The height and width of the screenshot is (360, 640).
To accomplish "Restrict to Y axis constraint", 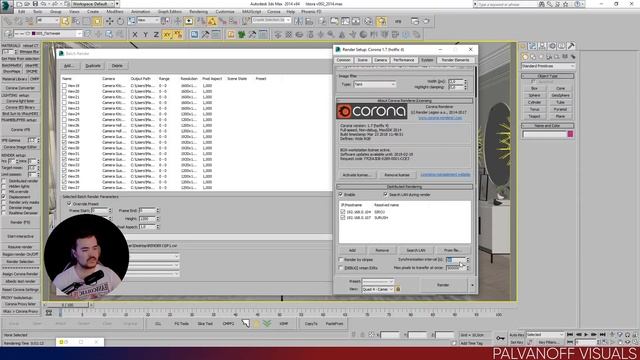I will click(145, 35).
